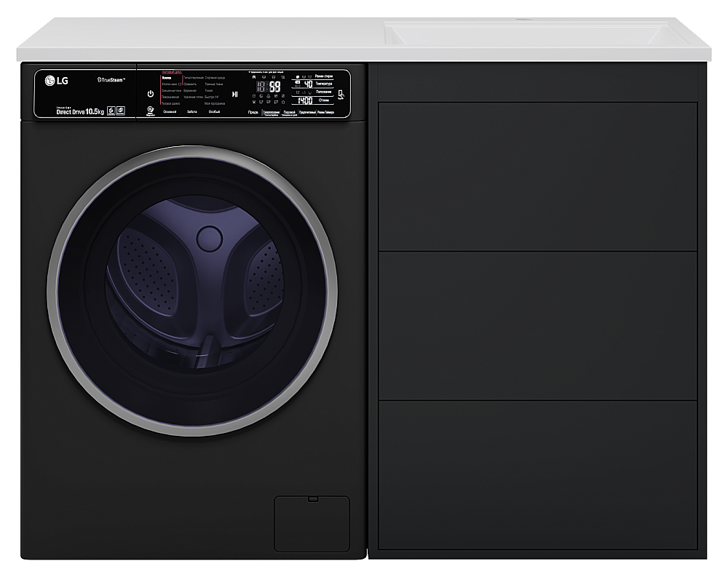Click the TrueSteam label on the panel
This screenshot has width=728, height=577.
(111, 80)
